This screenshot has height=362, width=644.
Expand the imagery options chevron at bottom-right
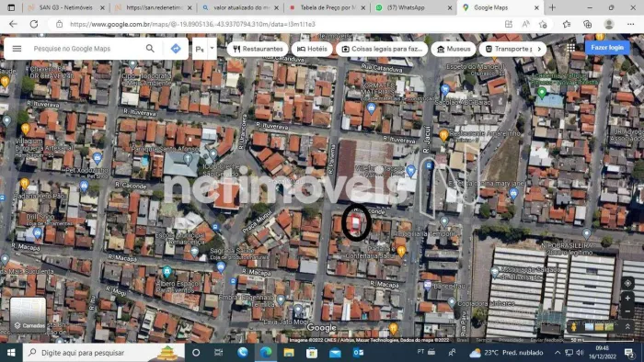pos(627,327)
